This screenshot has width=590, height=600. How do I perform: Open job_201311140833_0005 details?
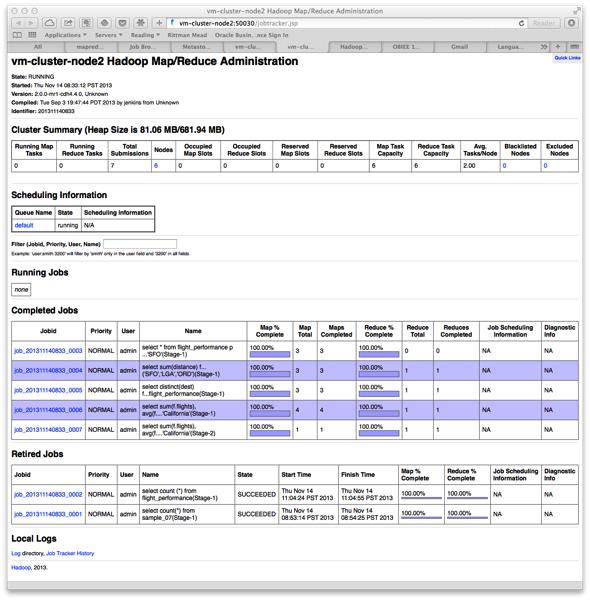(48, 390)
